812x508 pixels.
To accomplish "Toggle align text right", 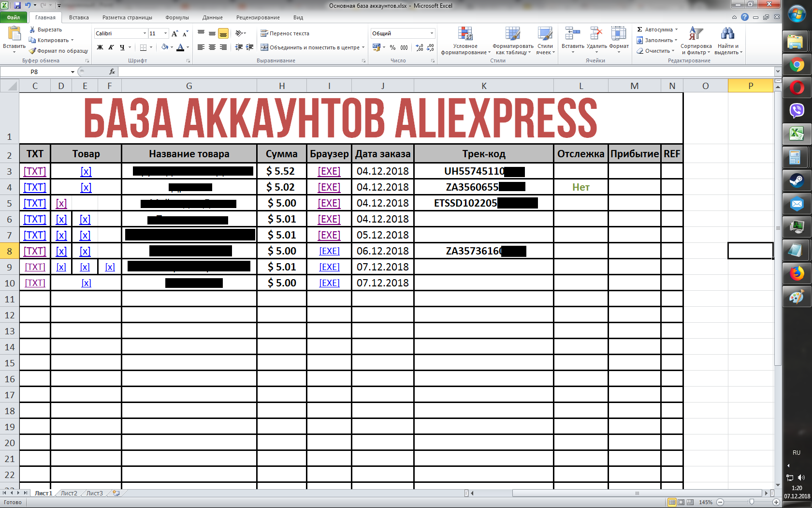I will (x=223, y=47).
